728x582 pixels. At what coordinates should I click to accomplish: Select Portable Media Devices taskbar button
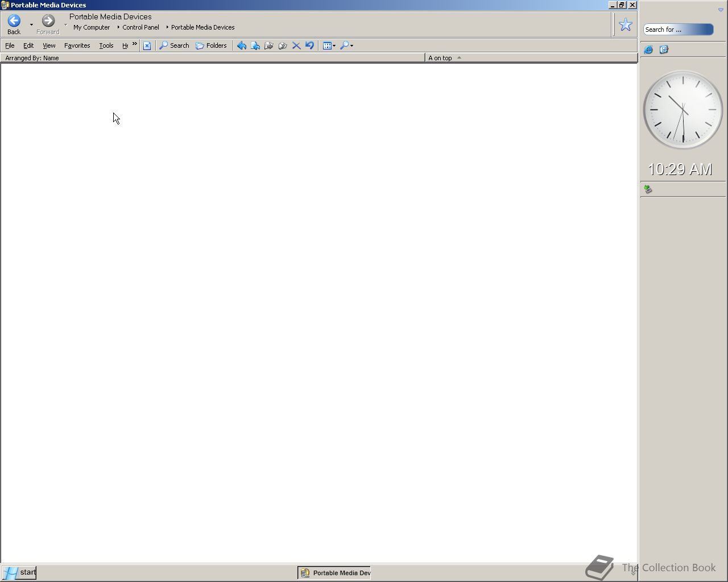[x=334, y=573]
